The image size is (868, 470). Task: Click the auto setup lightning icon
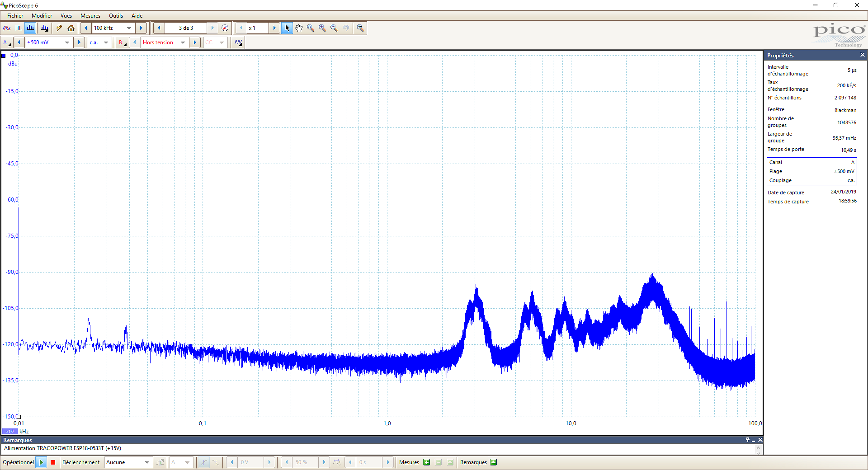click(59, 28)
